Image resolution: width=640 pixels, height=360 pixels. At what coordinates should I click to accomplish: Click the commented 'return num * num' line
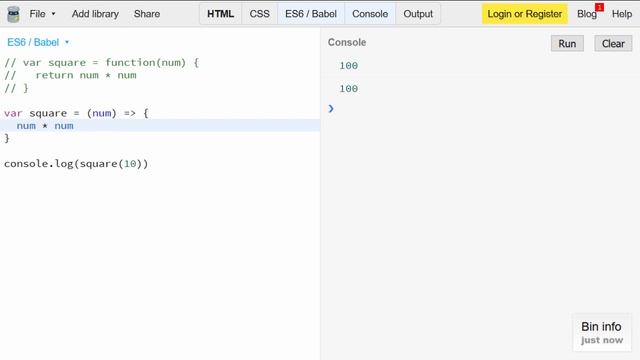70,76
